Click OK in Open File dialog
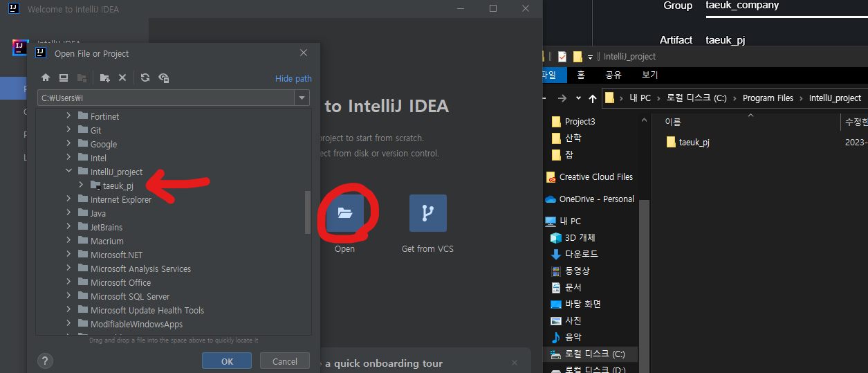This screenshot has width=868, height=373. [x=227, y=361]
